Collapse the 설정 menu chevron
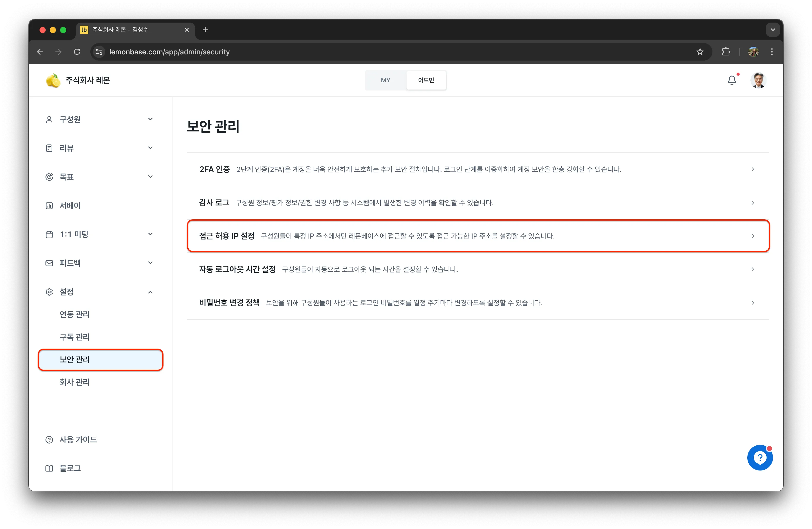 [x=150, y=292]
